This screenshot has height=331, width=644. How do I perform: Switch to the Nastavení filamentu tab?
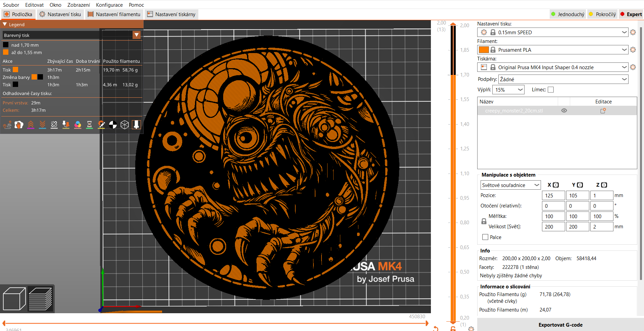point(114,14)
